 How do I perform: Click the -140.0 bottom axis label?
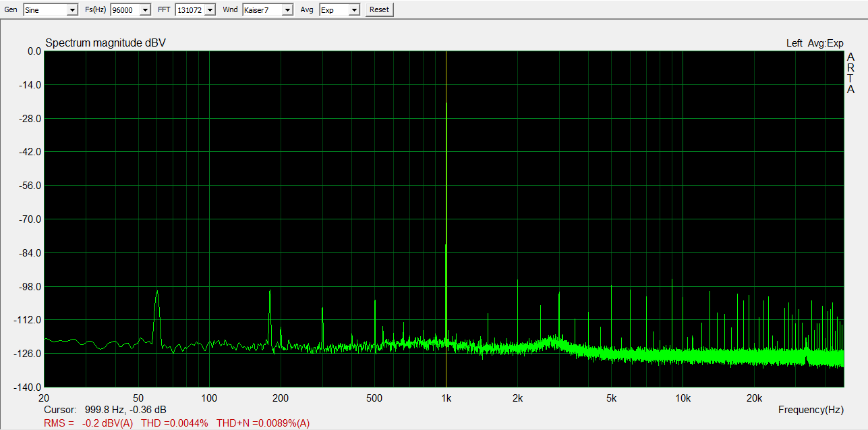[x=28, y=387]
